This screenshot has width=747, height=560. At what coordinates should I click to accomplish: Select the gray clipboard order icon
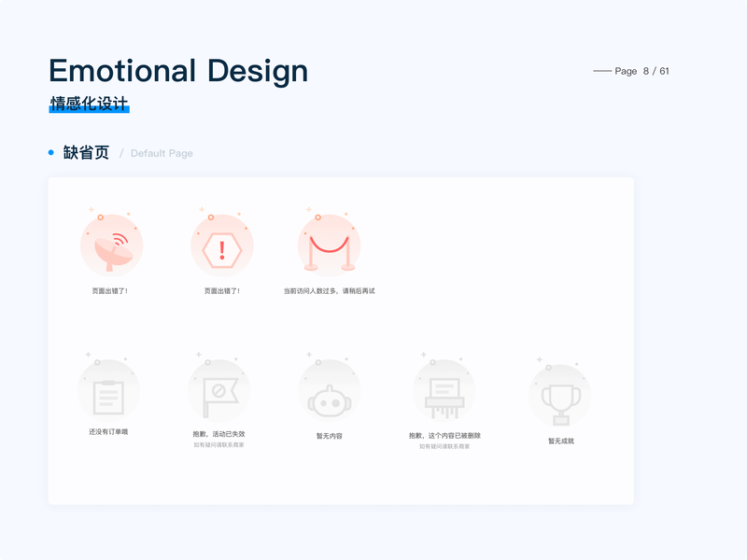pos(108,393)
